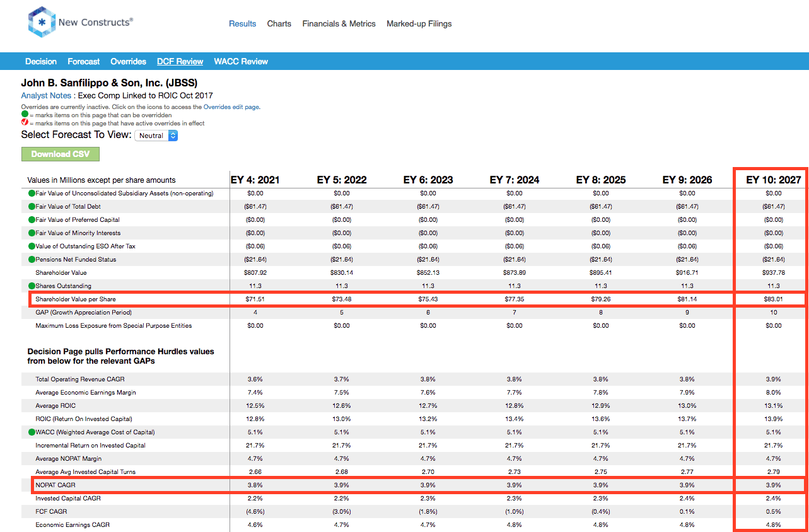Click the NOPAT CAGR row label

click(x=55, y=485)
